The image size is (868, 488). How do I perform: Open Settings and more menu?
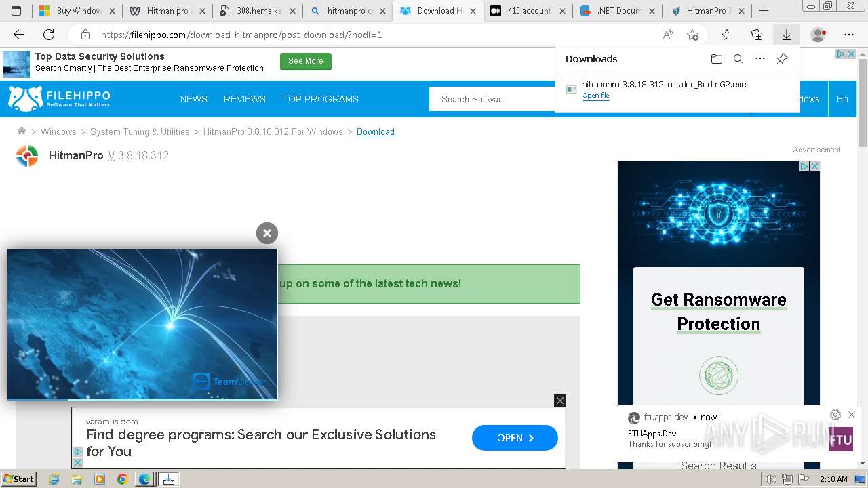point(849,35)
